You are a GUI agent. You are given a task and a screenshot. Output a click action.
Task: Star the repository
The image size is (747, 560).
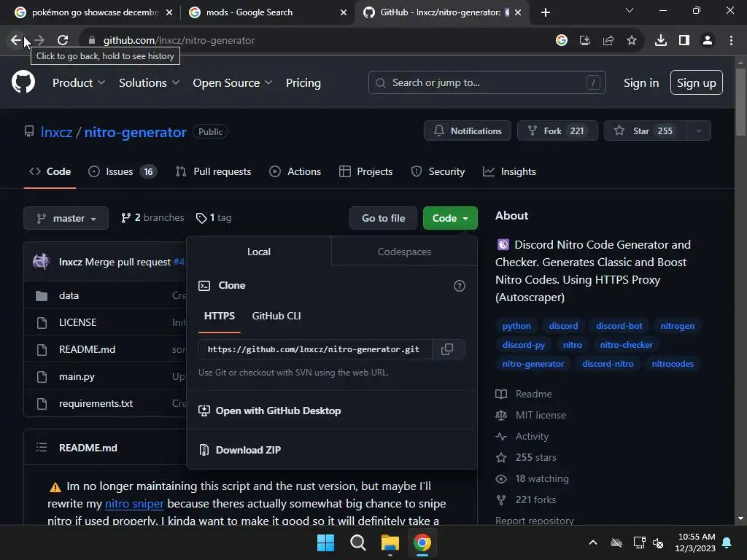click(x=645, y=131)
